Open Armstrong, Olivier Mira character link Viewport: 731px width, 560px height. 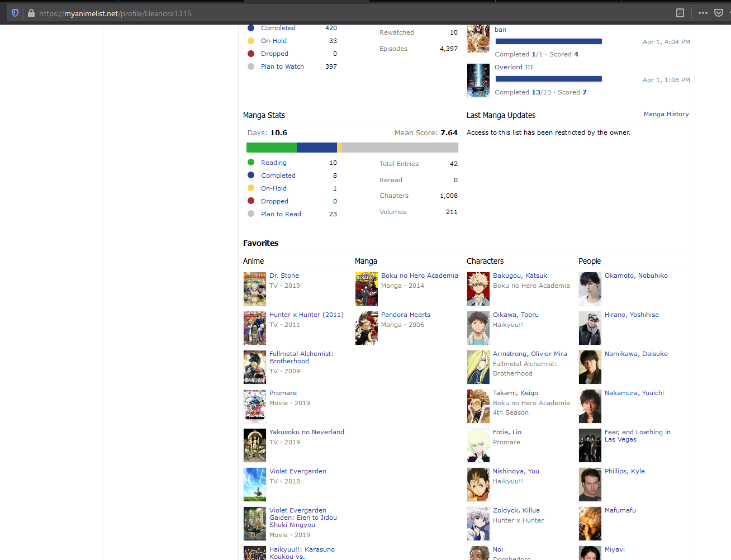[x=530, y=354]
